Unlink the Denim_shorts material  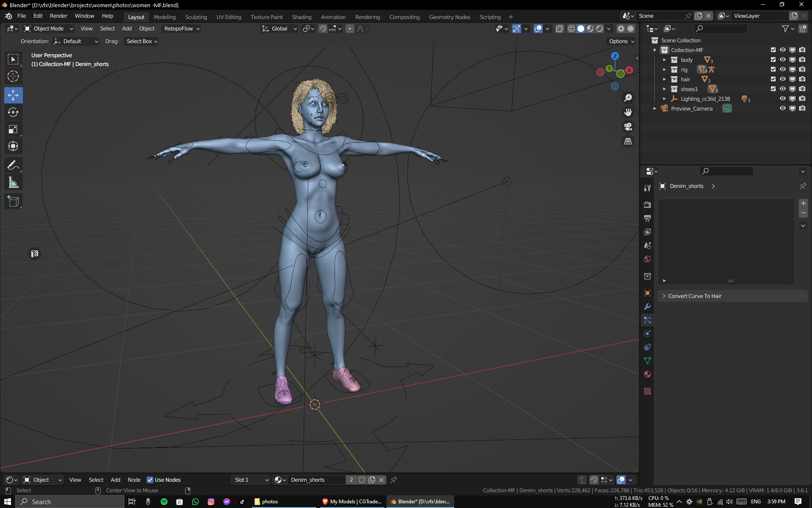point(381,480)
